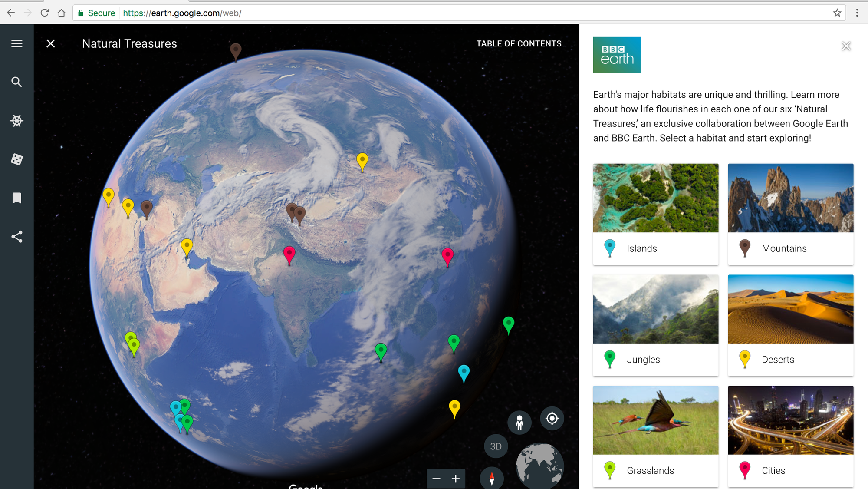The width and height of the screenshot is (868, 489).
Task: Click the share icon
Action: pyautogui.click(x=16, y=235)
